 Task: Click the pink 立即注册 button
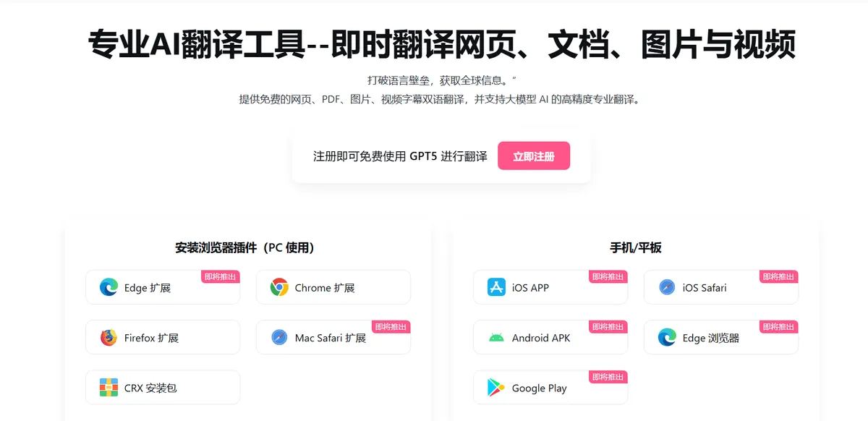[534, 156]
